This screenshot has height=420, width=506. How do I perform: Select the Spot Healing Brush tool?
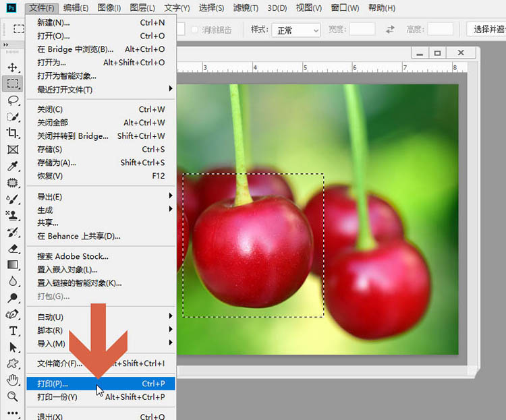[13, 183]
